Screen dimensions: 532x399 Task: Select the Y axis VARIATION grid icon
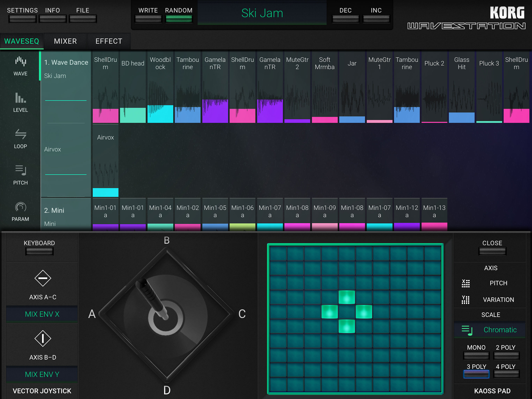(x=466, y=300)
